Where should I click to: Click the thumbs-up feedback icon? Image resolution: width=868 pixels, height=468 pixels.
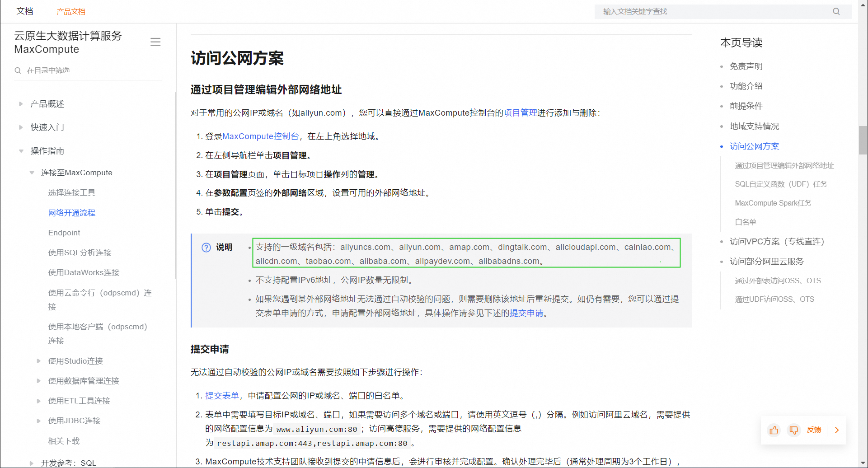[774, 430]
